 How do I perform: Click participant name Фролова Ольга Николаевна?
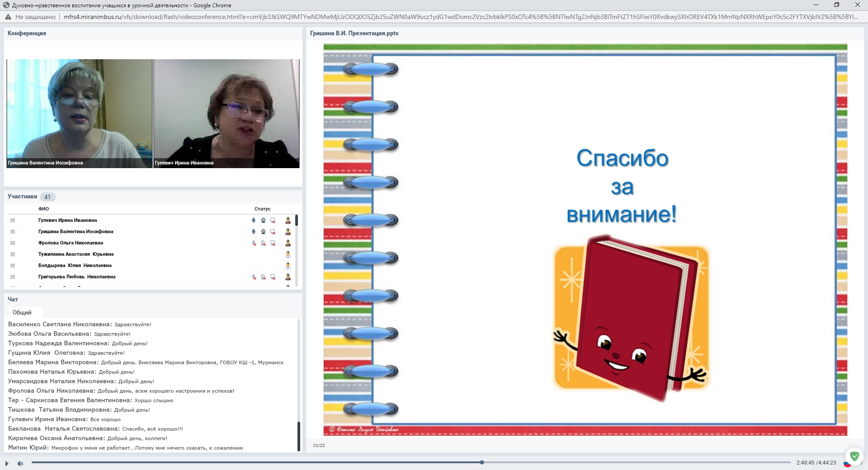pos(71,243)
